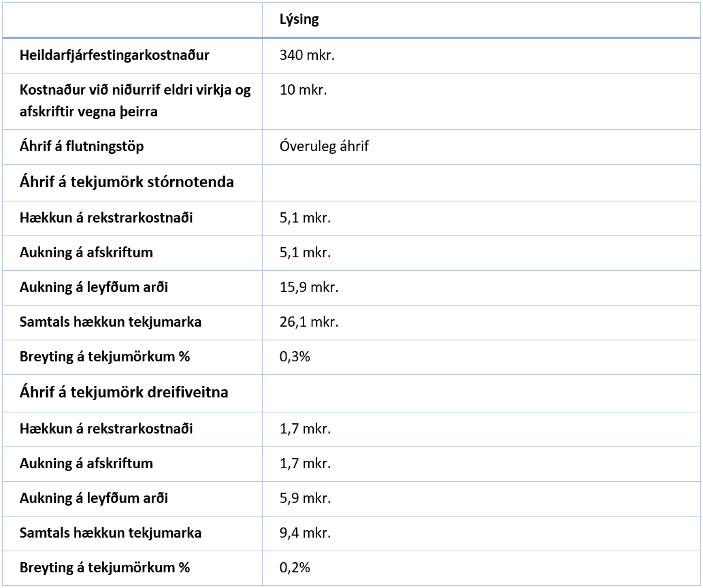This screenshot has height=588, width=703.
Task: Click the 0,2% value cell
Action: (295, 568)
